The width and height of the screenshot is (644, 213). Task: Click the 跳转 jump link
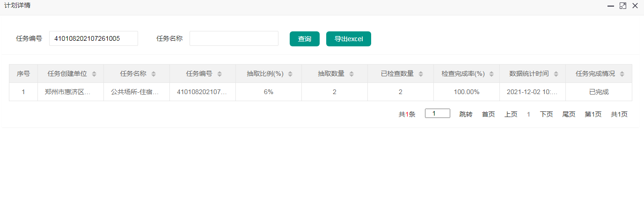pos(466,114)
